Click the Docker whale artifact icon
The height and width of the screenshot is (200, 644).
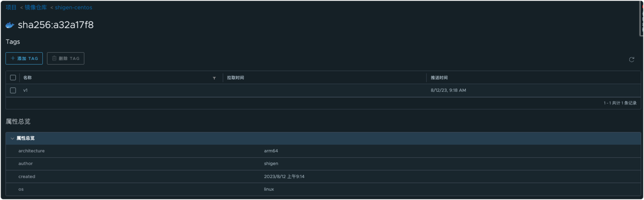coord(10,25)
